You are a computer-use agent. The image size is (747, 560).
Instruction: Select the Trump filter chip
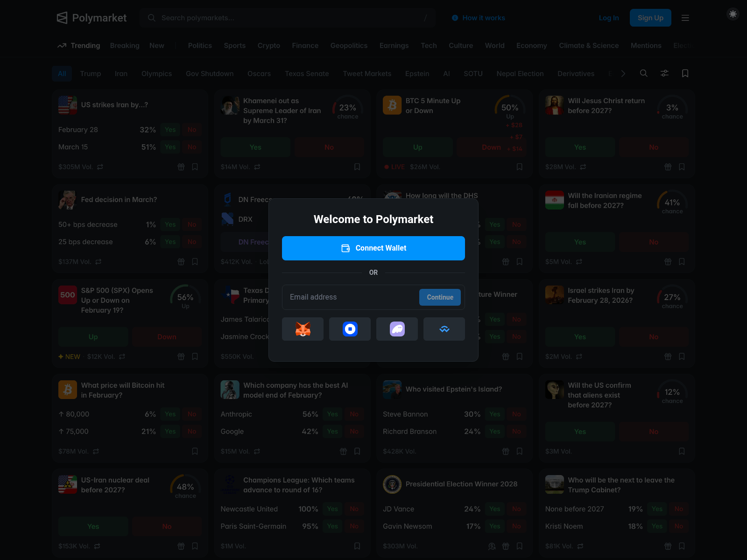[x=91, y=73]
